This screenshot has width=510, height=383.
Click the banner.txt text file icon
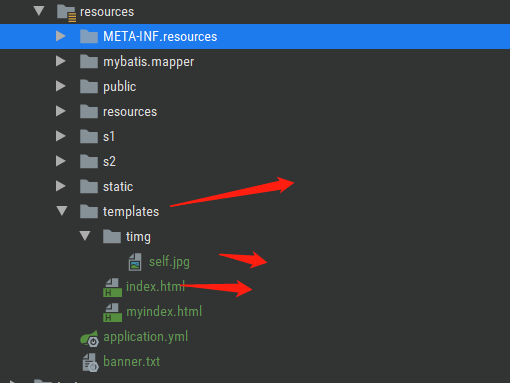[90, 363]
